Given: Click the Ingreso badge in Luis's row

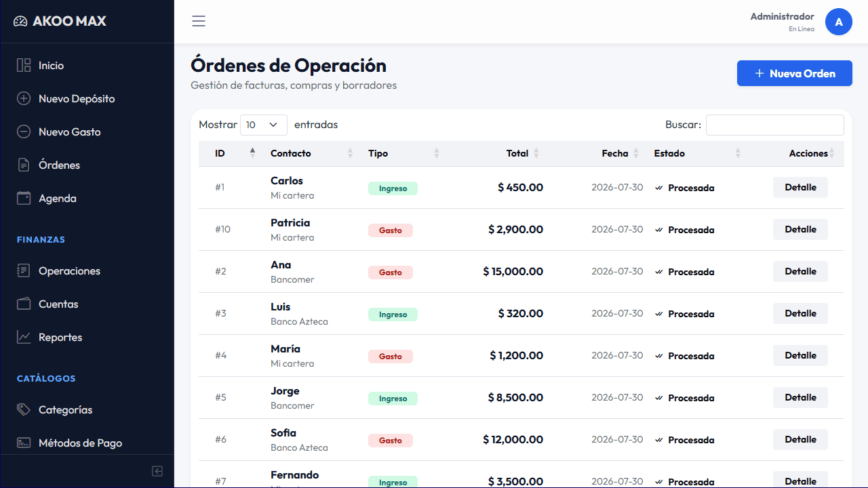Looking at the screenshot, I should tap(393, 314).
